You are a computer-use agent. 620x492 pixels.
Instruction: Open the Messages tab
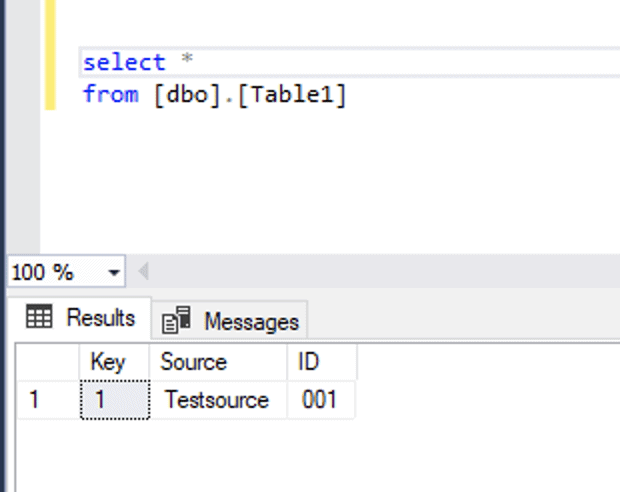click(x=250, y=321)
